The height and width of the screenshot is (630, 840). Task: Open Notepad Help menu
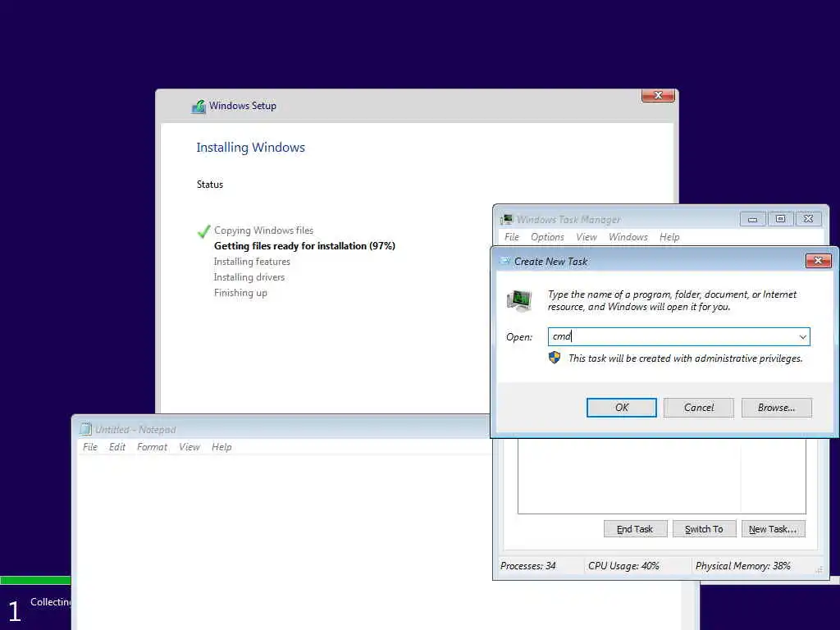click(x=221, y=447)
